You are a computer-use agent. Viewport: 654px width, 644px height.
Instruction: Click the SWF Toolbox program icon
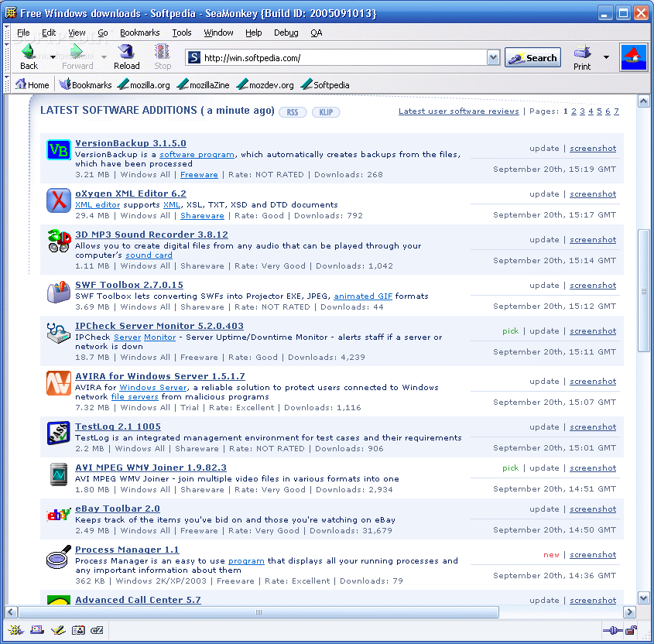58,292
